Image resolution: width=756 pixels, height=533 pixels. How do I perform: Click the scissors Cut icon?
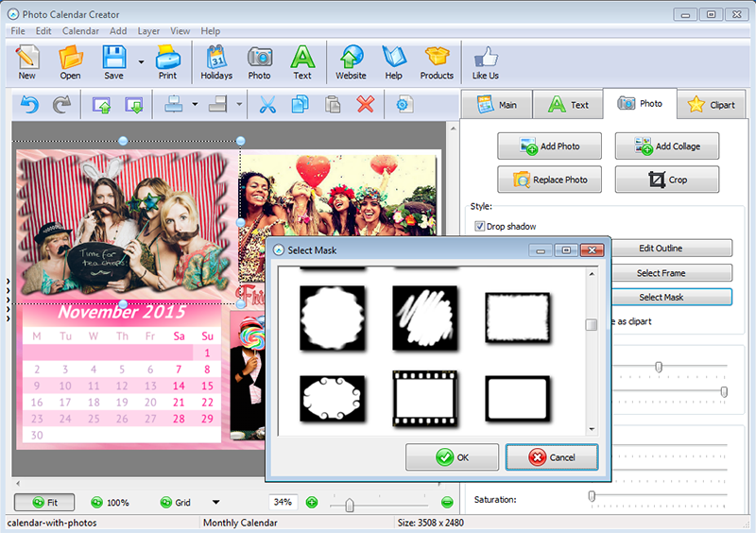[267, 104]
